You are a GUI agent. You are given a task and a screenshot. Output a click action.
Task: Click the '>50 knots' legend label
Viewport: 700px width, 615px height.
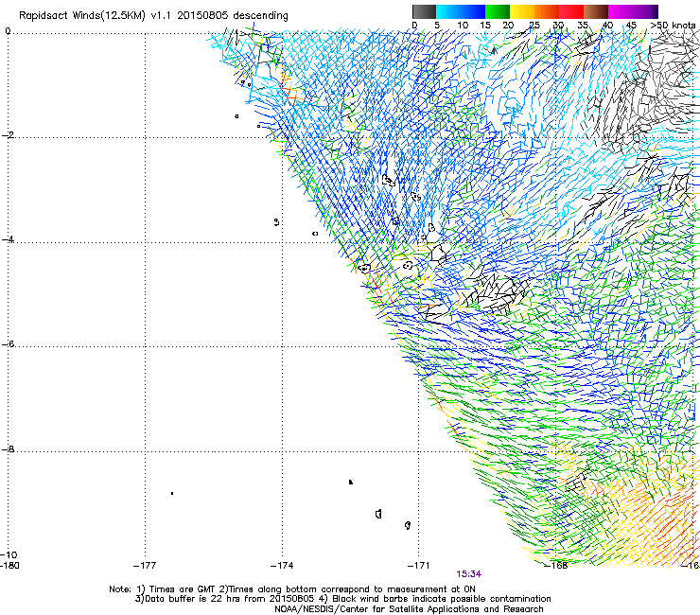click(x=673, y=25)
